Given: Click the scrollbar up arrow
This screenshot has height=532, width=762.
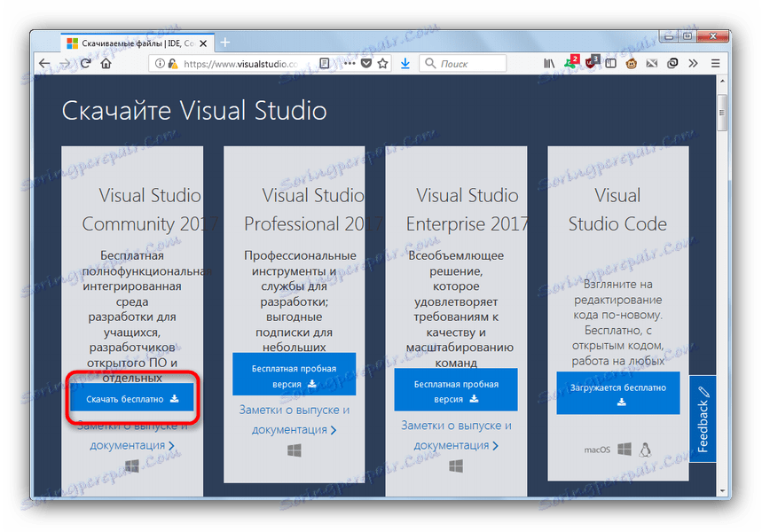Looking at the screenshot, I should tap(722, 81).
